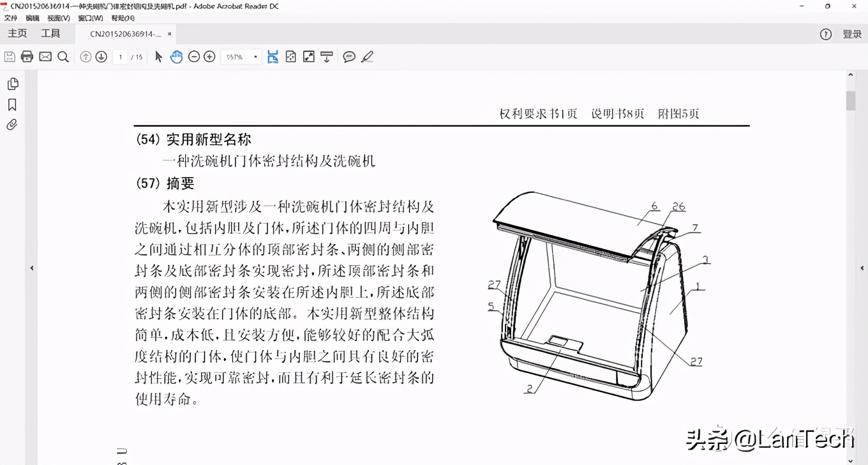Screen dimensions: 868x465
Task: Open the Comment bubble tool
Action: coord(348,57)
